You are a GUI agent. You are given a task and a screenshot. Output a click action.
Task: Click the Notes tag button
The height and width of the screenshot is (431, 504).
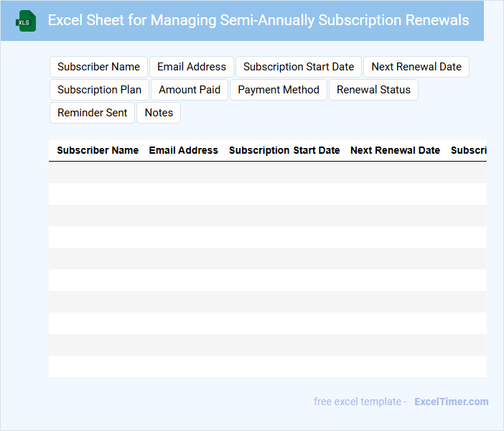tap(159, 113)
